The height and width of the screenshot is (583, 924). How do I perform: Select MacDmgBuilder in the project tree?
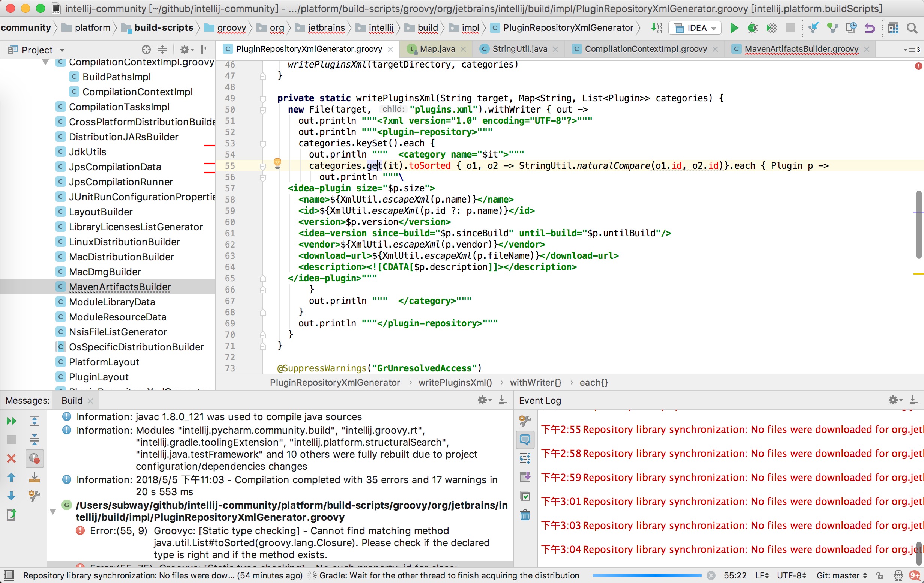tap(105, 272)
